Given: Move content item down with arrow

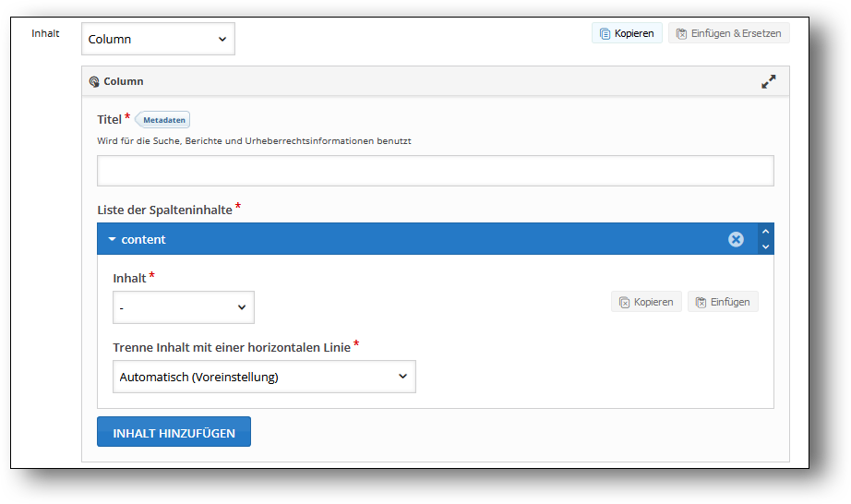Looking at the screenshot, I should point(765,246).
